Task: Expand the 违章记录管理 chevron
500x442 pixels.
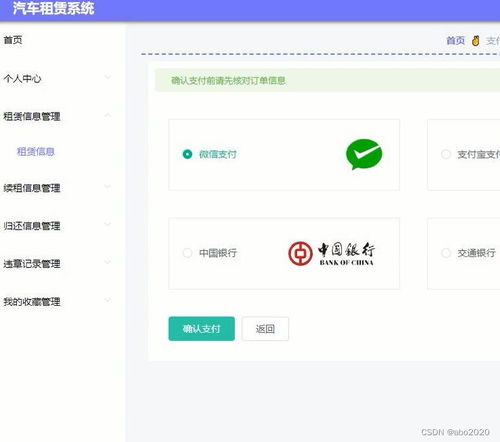Action: [x=108, y=262]
